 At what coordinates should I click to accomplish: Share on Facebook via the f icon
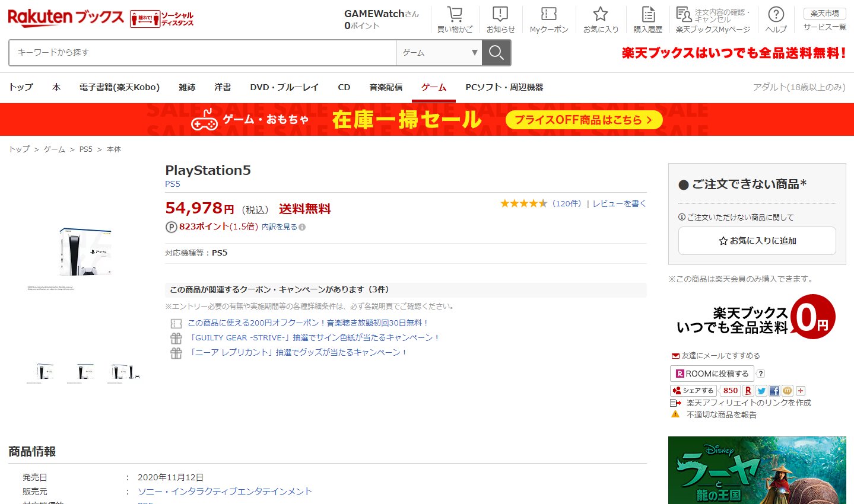774,391
